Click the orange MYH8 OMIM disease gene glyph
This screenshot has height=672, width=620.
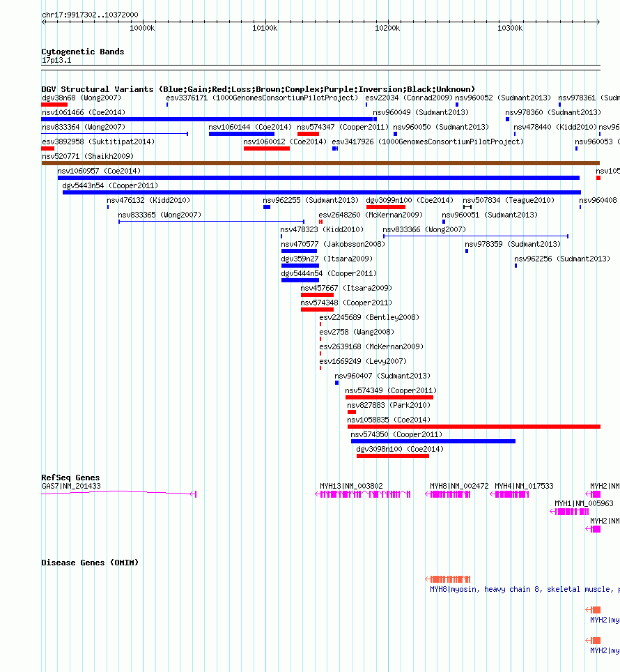click(x=448, y=579)
